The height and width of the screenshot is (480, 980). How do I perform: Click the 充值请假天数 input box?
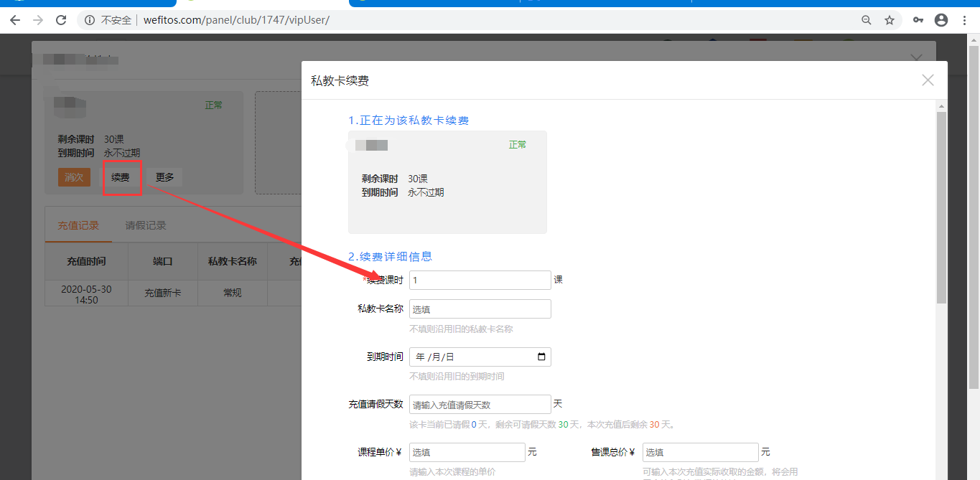[x=480, y=405]
